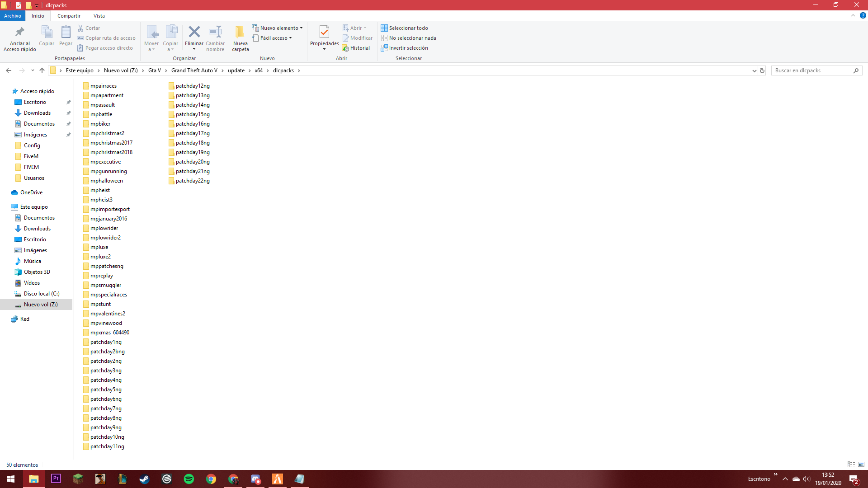Open Spotify from the taskbar
This screenshot has width=868, height=488.
(x=189, y=479)
